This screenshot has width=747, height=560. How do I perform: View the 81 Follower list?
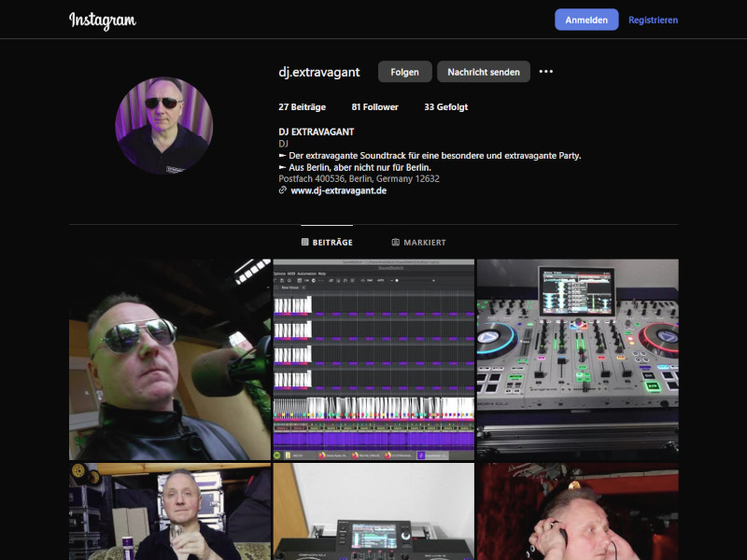click(374, 106)
